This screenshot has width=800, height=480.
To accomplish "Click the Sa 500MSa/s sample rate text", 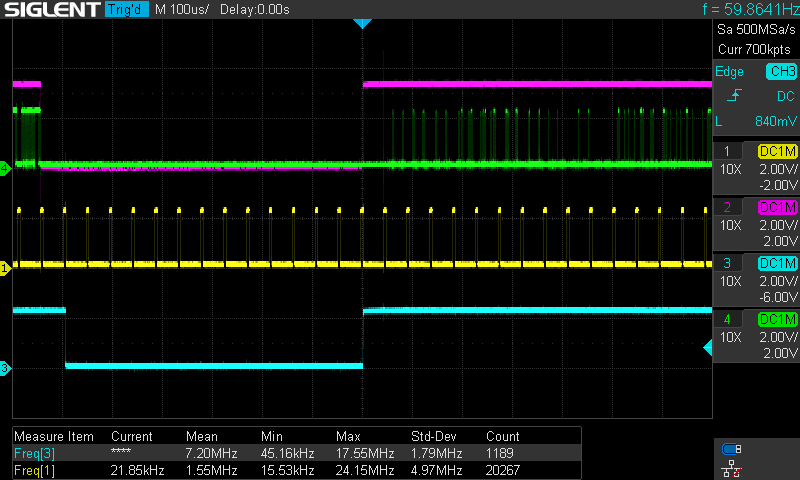I will coord(756,30).
